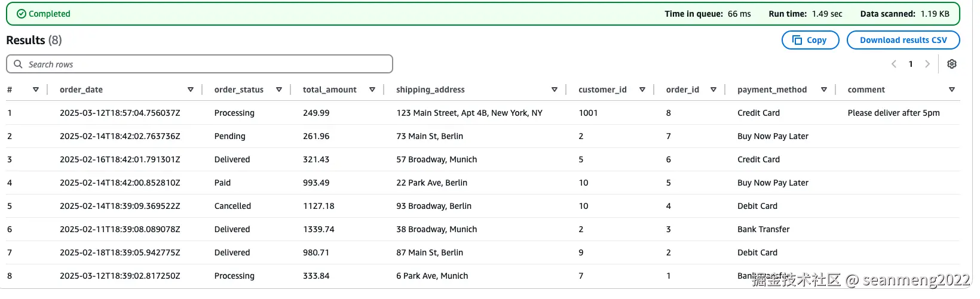
Task: Download results as CSV
Action: tap(903, 40)
